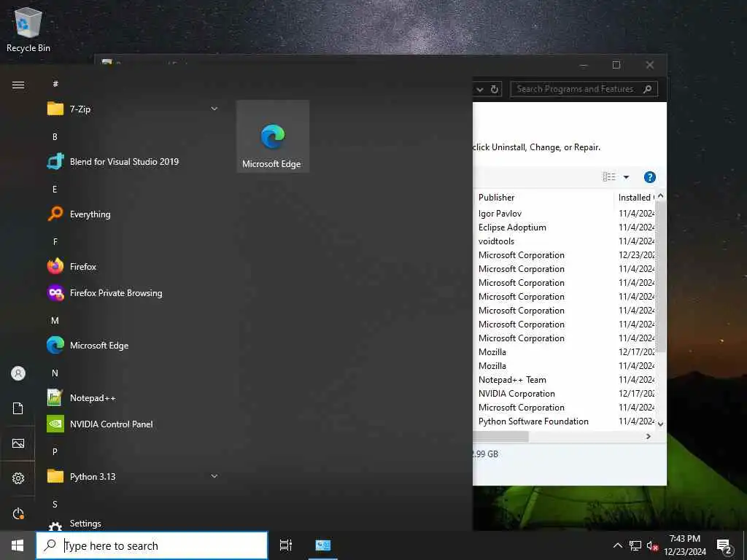Open the 7-Zip folder in Start menu
Screen dimensions: 747x560
[133, 109]
